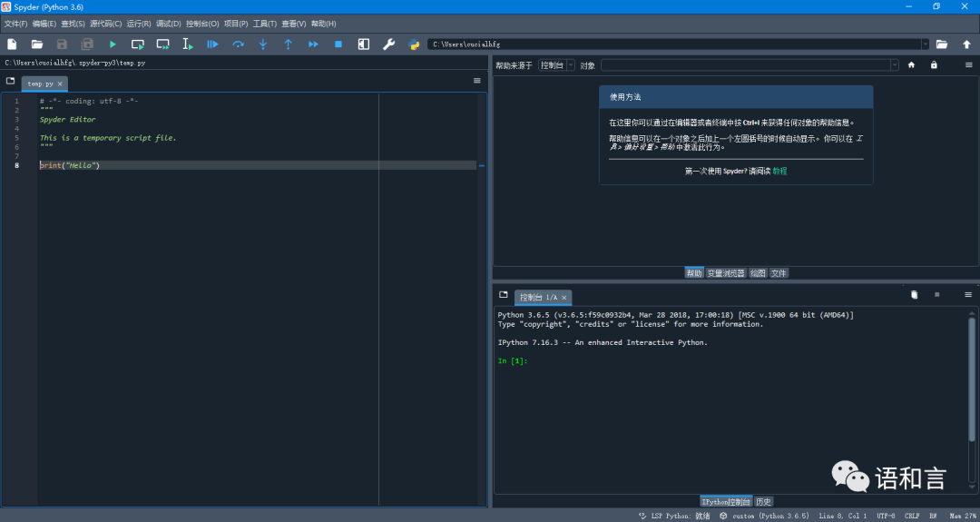980x522 pixels.
Task: Go to parent directory arrow icon
Action: tap(967, 44)
